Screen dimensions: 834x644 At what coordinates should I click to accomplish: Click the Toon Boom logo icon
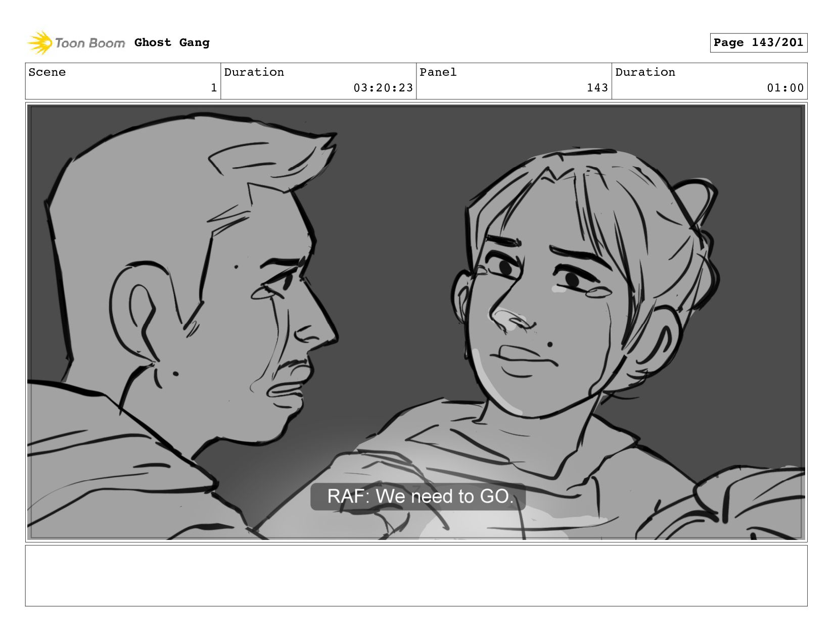point(40,43)
